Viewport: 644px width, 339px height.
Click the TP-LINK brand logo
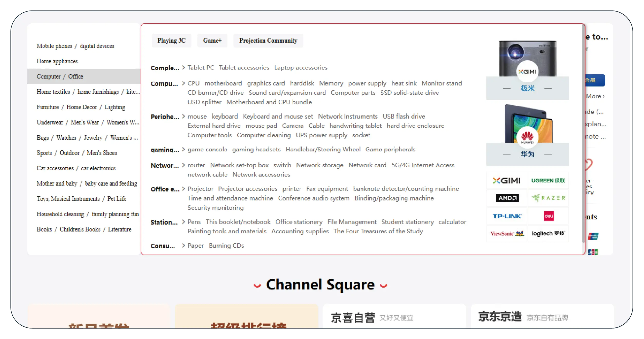tap(507, 216)
